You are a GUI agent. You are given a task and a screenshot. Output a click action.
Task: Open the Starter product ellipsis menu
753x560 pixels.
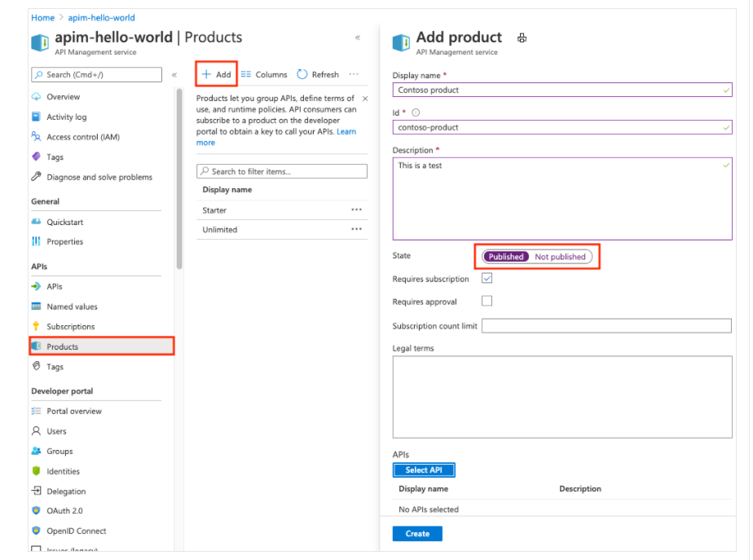point(356,210)
